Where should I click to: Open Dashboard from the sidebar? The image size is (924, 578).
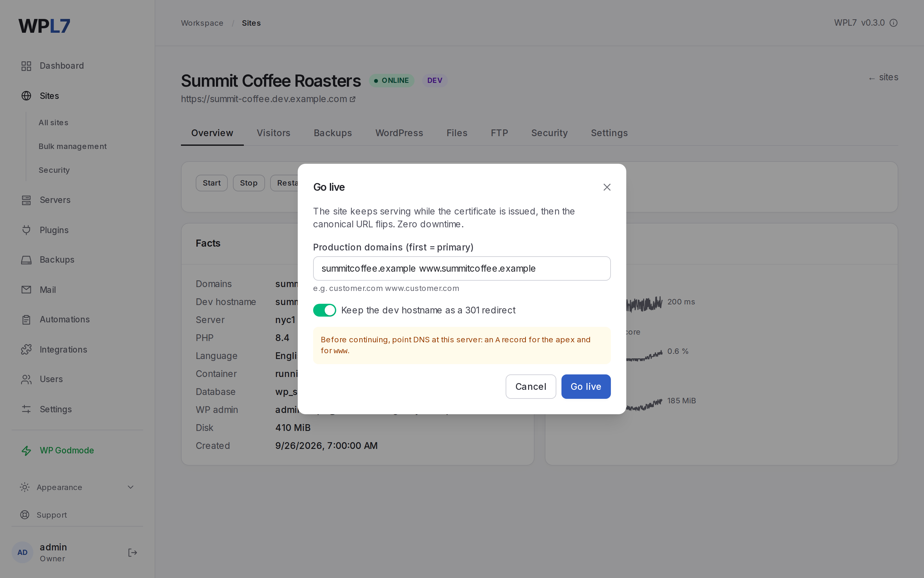pyautogui.click(x=62, y=66)
